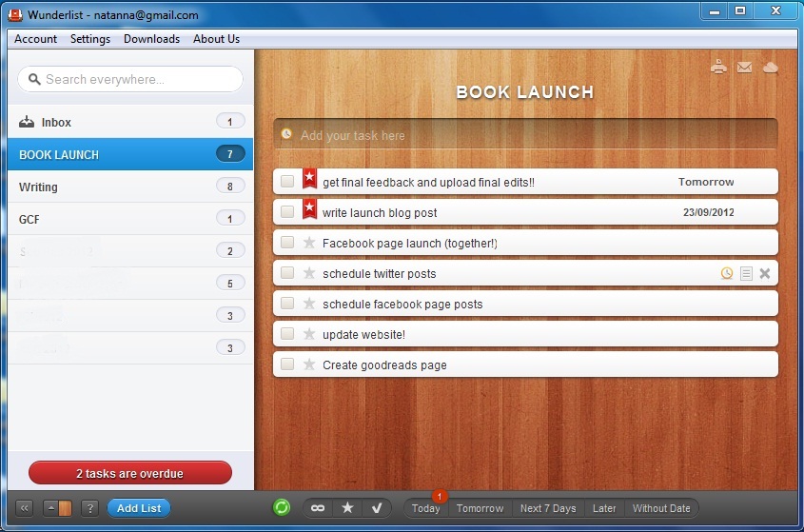Open the Downloads menu
The height and width of the screenshot is (532, 804).
click(x=152, y=39)
